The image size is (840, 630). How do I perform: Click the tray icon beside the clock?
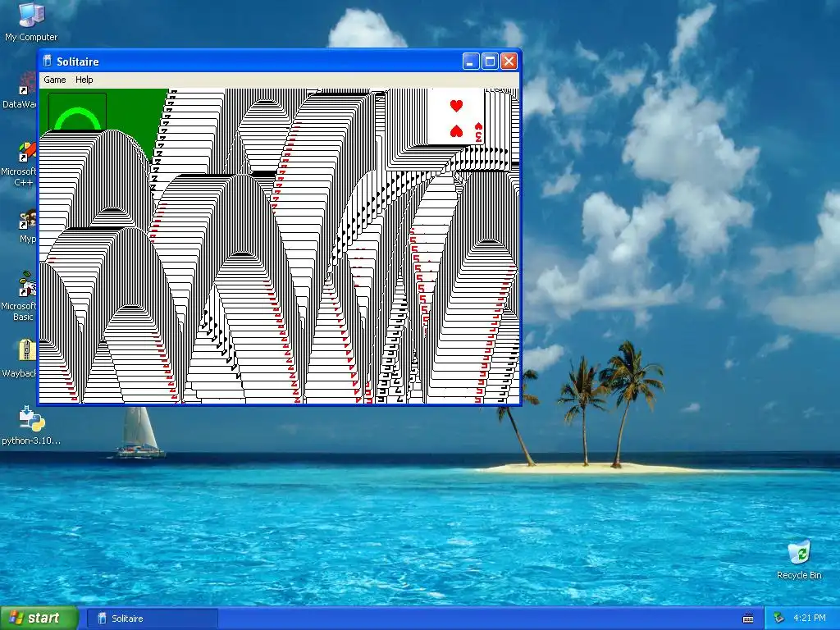[x=779, y=618]
